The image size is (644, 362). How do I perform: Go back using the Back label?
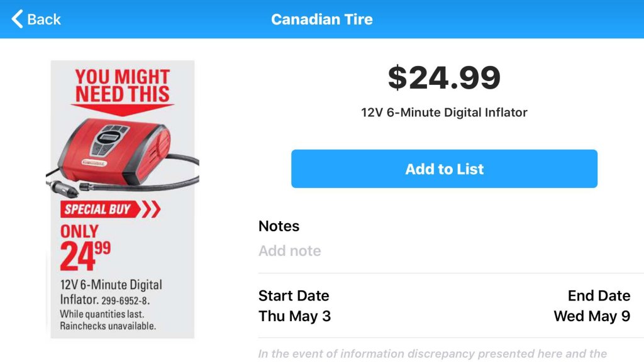coord(43,19)
